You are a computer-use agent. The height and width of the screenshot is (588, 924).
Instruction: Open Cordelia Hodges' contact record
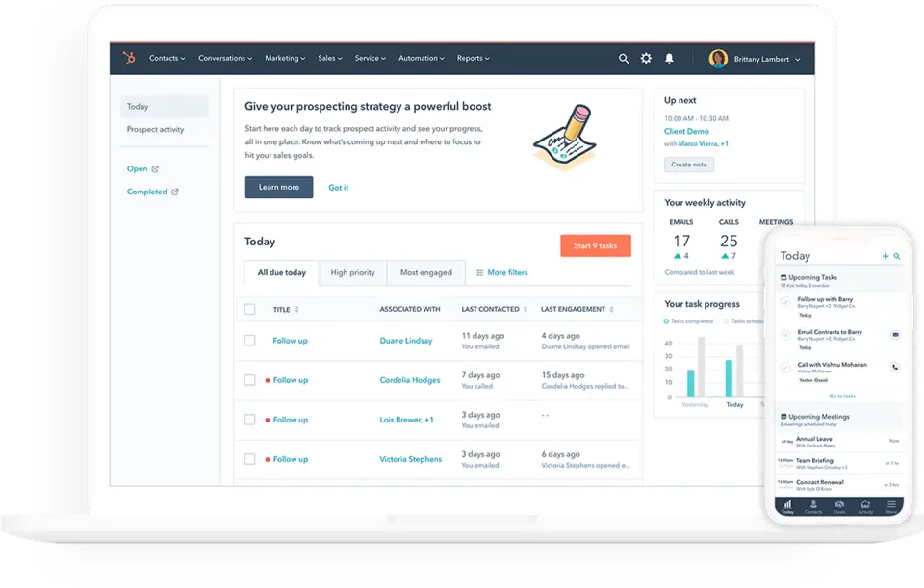tap(411, 379)
